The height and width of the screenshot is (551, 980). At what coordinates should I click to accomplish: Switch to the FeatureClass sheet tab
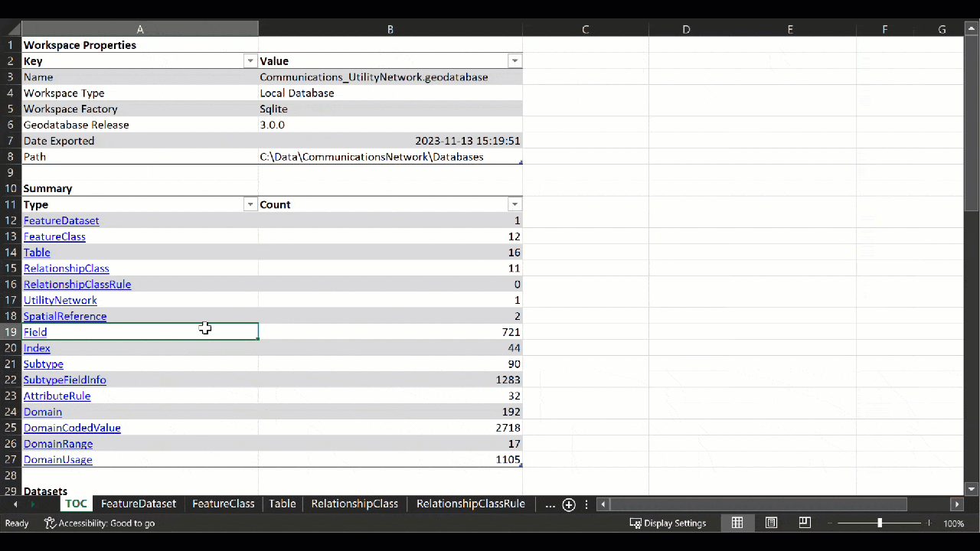tap(223, 504)
